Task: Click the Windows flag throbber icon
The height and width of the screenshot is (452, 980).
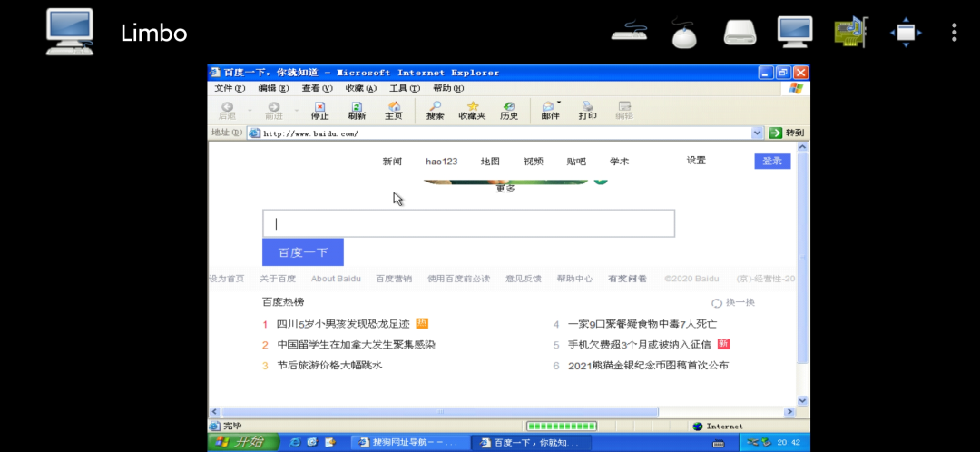Action: pos(796,88)
